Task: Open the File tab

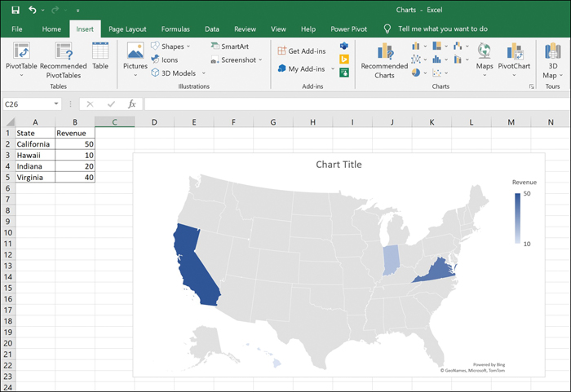Action: tap(17, 29)
